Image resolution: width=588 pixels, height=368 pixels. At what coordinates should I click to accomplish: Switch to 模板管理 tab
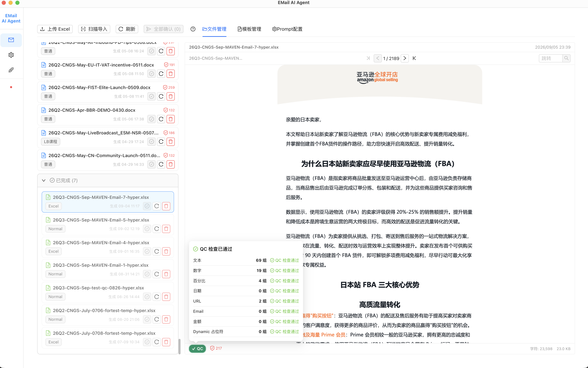[249, 29]
